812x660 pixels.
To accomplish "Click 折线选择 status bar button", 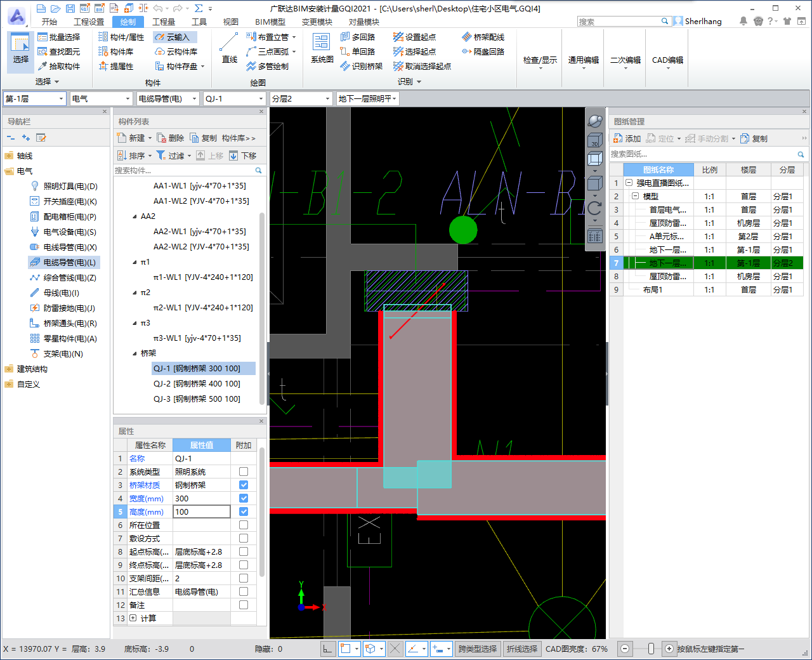I will tap(522, 649).
